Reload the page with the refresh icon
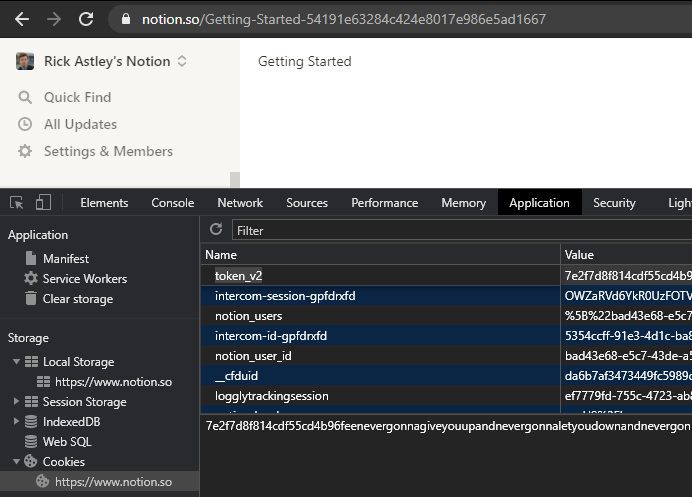692x497 pixels. [x=86, y=19]
